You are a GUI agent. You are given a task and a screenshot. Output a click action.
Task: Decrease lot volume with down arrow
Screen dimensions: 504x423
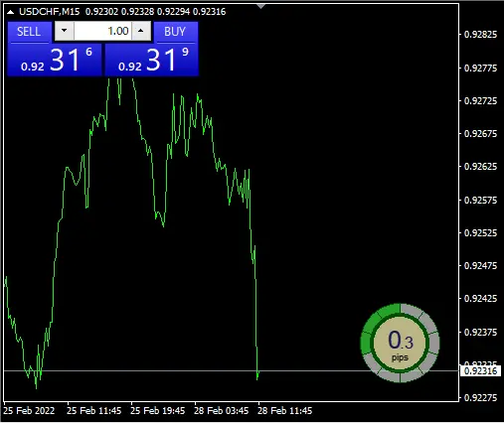click(x=65, y=31)
